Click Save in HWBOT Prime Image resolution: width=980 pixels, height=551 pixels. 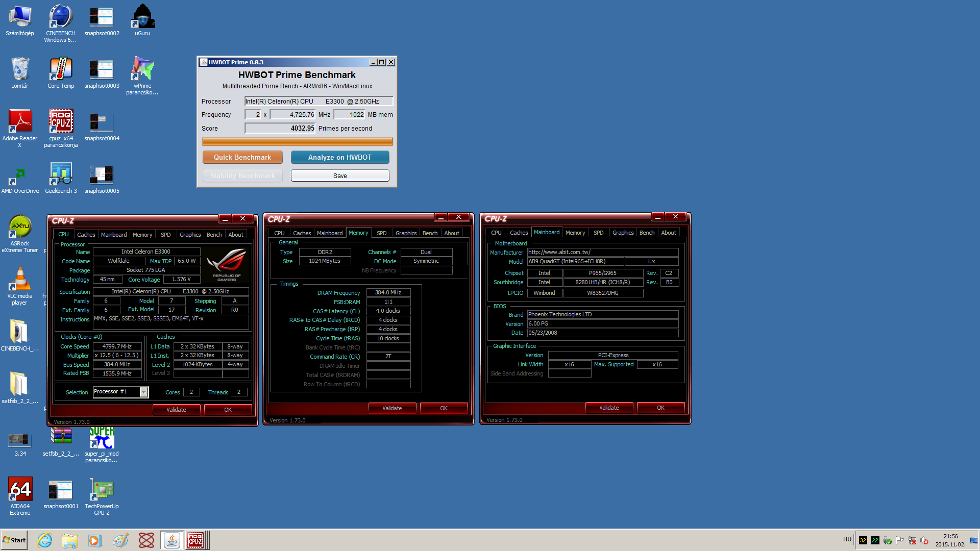coord(340,176)
